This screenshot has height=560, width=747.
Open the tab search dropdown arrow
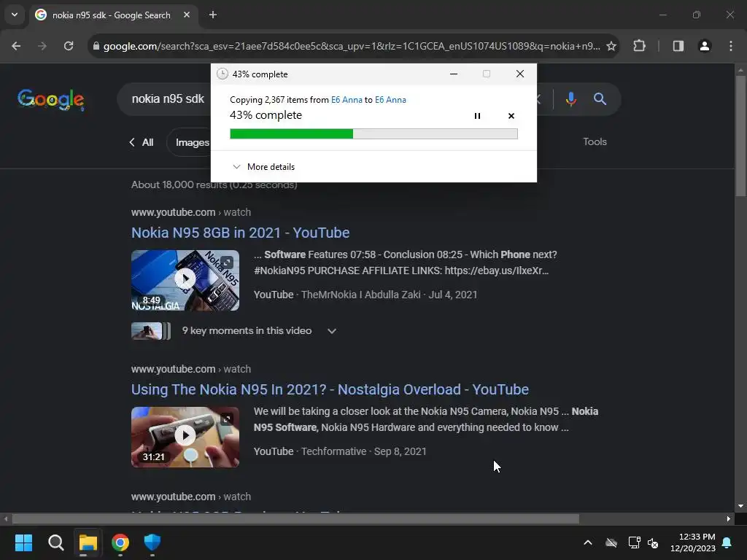[x=15, y=15]
